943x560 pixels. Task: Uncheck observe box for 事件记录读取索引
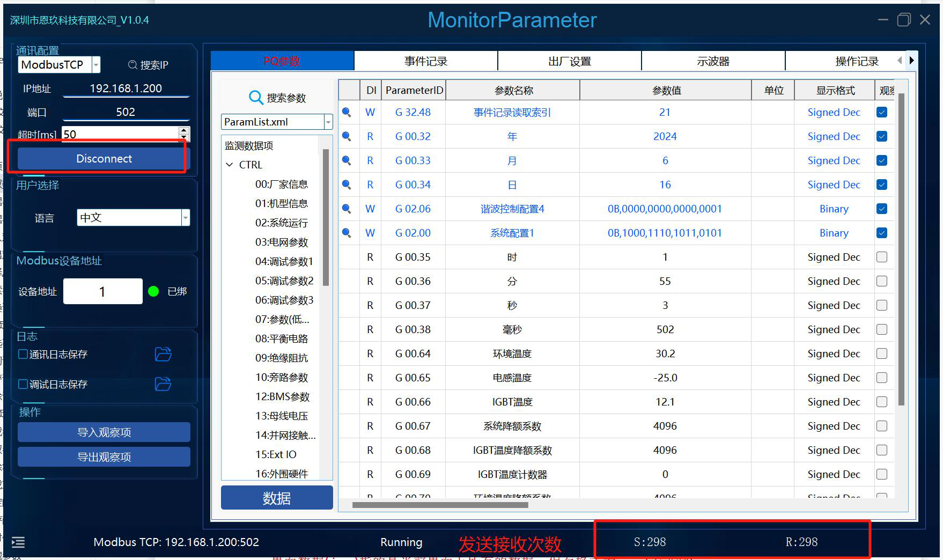click(882, 112)
